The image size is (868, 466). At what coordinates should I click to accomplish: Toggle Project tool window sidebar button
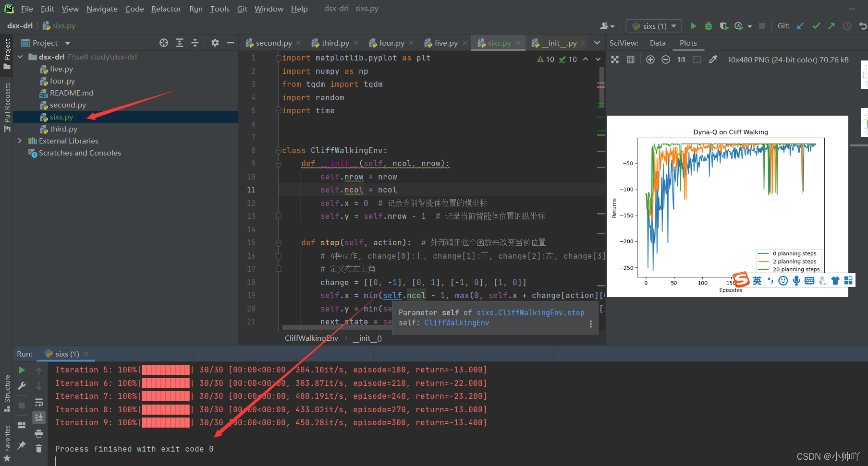[7, 53]
